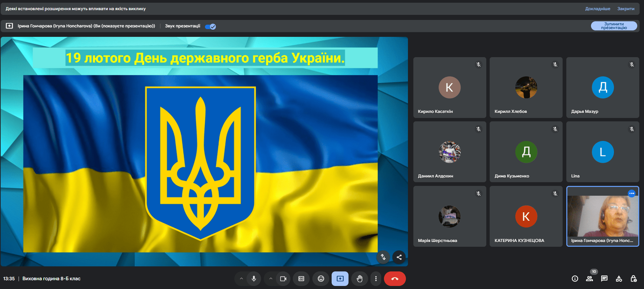Click the presentation screen icon in top bar

9,26
